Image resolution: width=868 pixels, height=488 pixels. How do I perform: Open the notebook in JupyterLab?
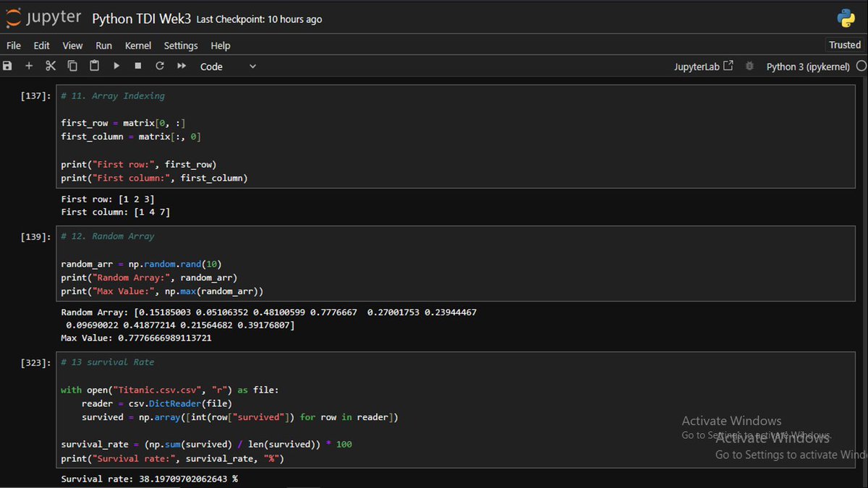pos(704,67)
